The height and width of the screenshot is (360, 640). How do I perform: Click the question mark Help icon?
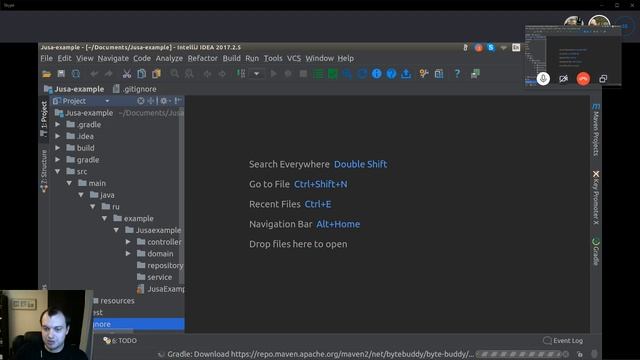[x=457, y=74]
